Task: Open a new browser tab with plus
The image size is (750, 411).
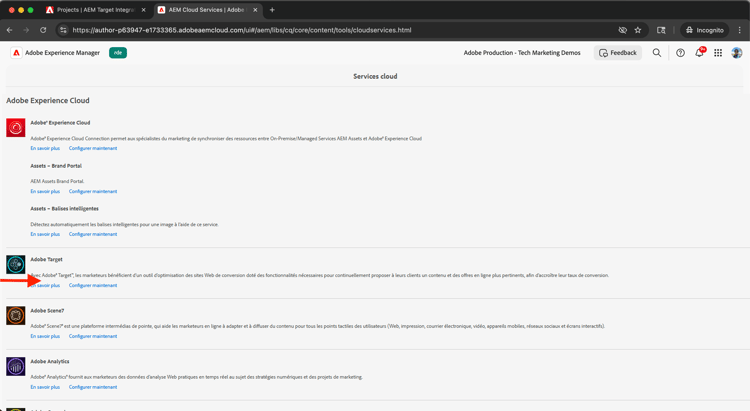Action: point(272,10)
